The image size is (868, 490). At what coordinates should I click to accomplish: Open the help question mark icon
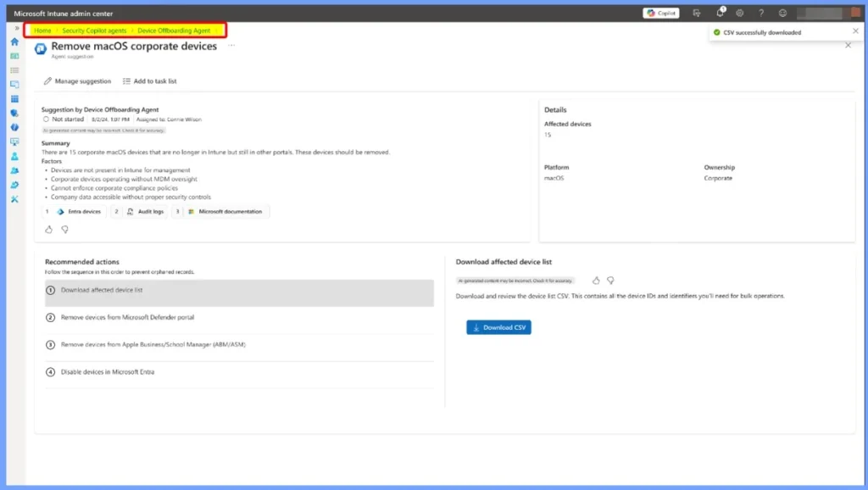(x=761, y=12)
